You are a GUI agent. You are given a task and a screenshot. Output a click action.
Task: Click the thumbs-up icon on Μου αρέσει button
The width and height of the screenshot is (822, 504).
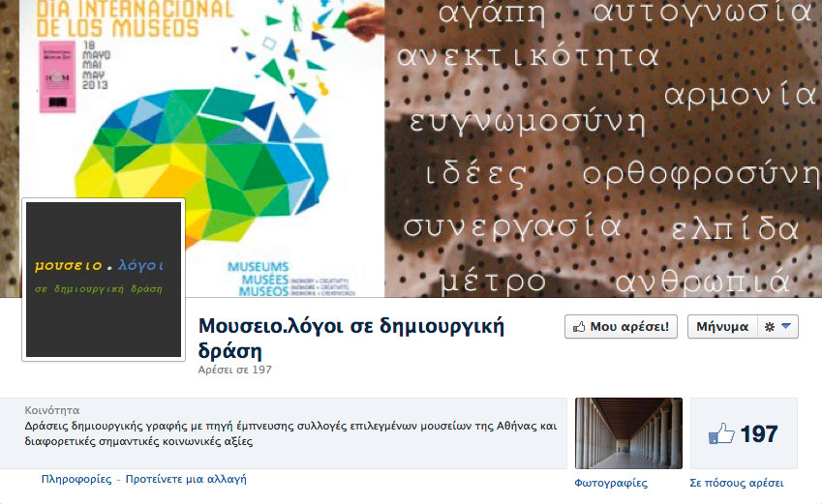pos(579,327)
